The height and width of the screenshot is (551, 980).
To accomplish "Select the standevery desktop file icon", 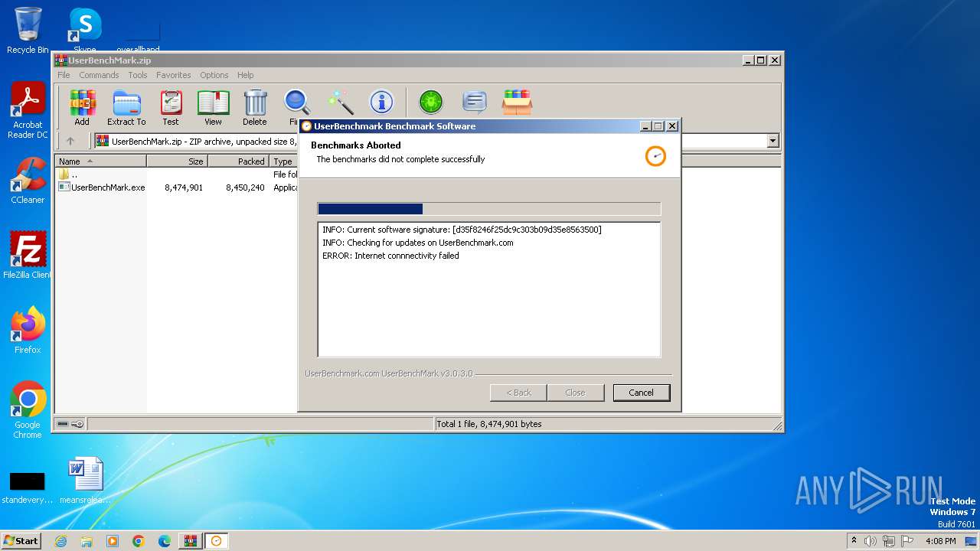I will [28, 487].
